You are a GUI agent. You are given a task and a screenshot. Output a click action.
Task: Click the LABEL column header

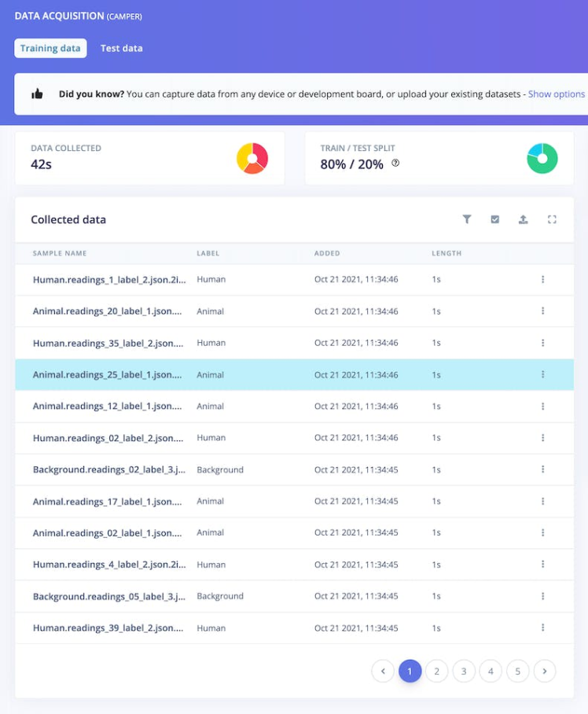(x=208, y=253)
